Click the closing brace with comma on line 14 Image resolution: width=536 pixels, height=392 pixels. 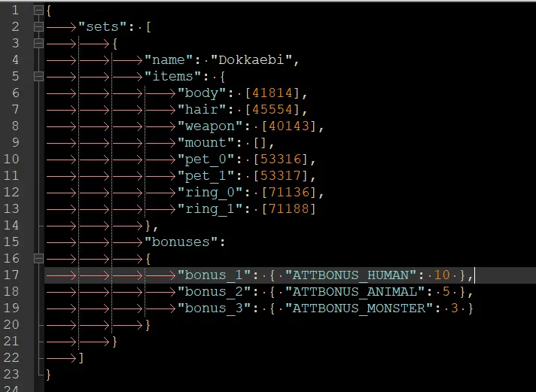pos(151,226)
